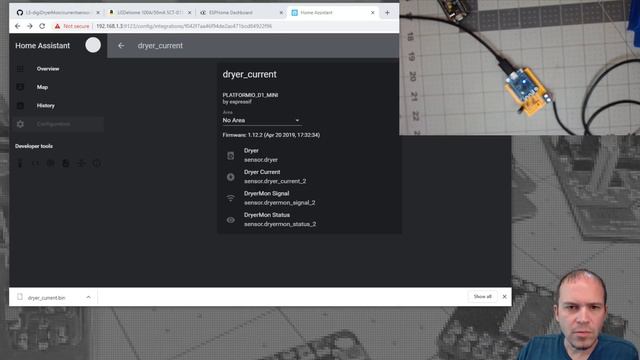Open Overview in the sidebar
Screen dimensions: 640x360
click(57, 69)
